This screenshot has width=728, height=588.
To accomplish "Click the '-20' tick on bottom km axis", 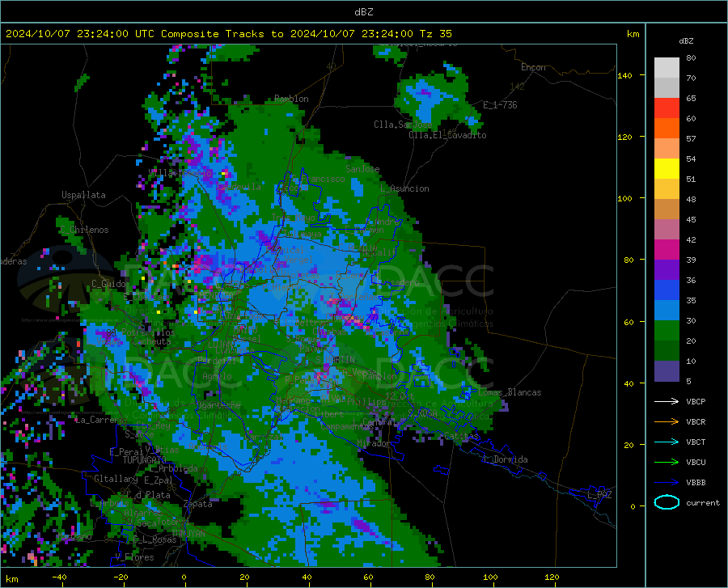I will pos(121,577).
